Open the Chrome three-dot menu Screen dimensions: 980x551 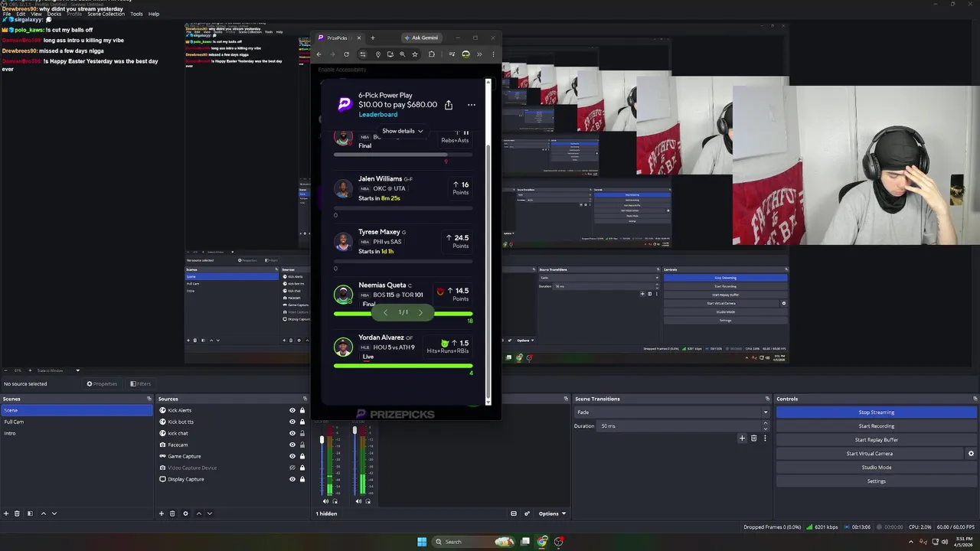pyautogui.click(x=493, y=54)
